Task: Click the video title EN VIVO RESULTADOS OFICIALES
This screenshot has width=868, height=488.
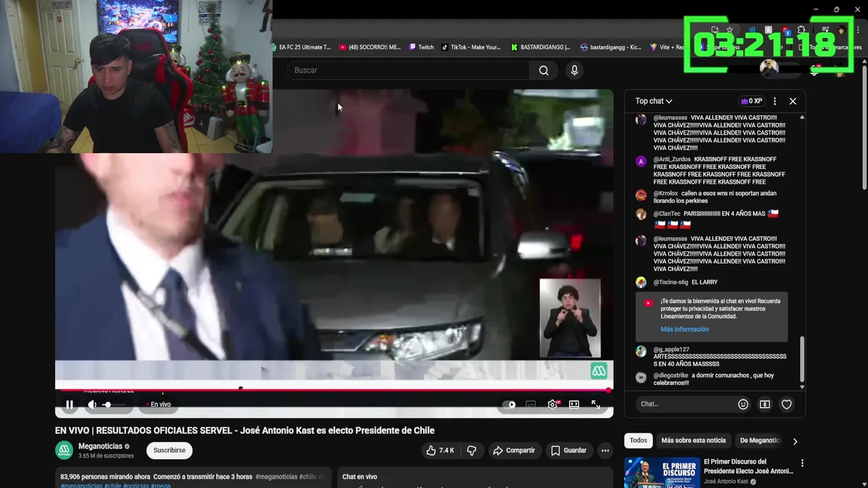Action: click(x=245, y=430)
